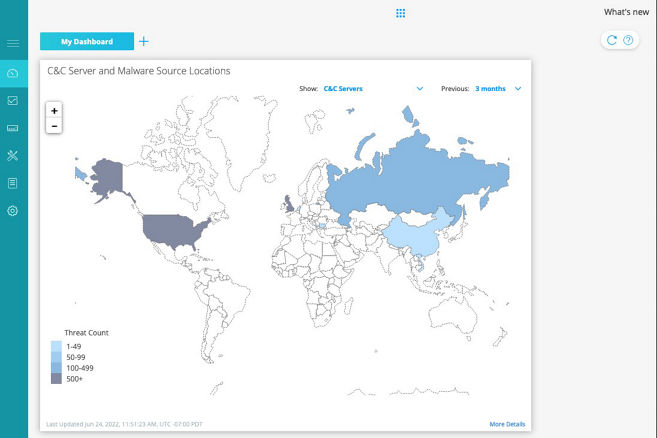Add a new dashboard tab with plus
657x438 pixels.
[x=144, y=41]
